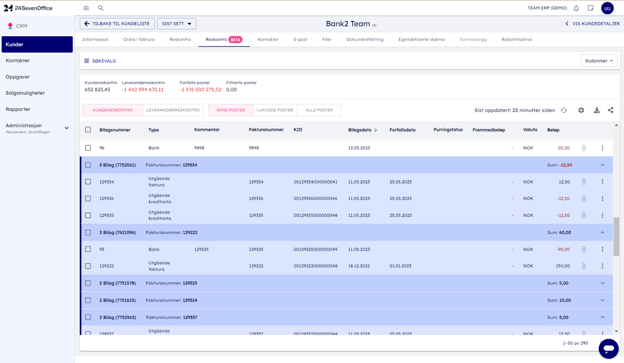Check the group box for 3 Bilag (7752561)
This screenshot has width=624, height=363.
88,165
